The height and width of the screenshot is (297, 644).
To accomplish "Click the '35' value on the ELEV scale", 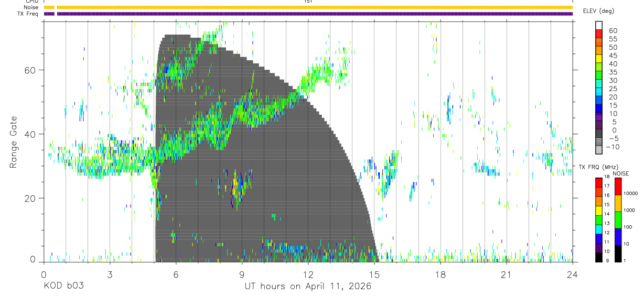I will [x=613, y=72].
